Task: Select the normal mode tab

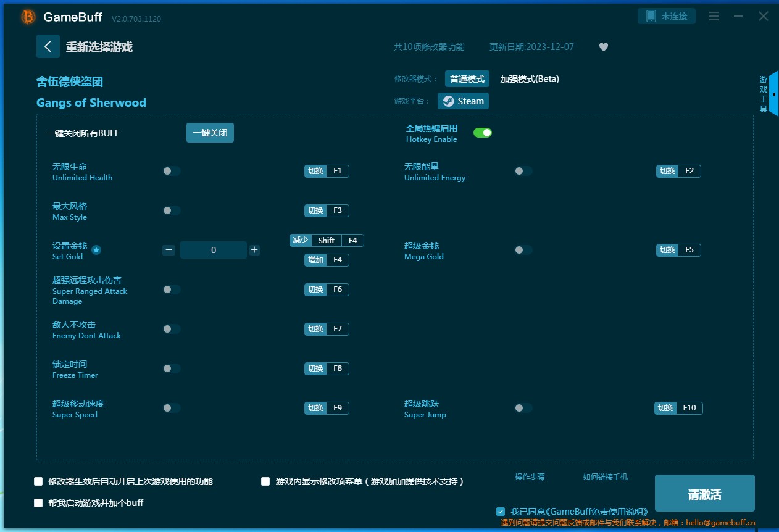Action: 467,79
